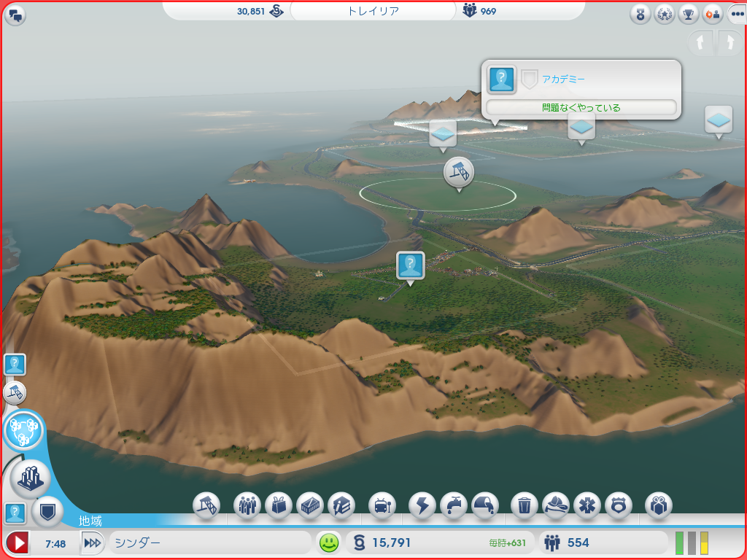The height and width of the screenshot is (560, 747).
Task: Show the medical star health layer
Action: 587,505
